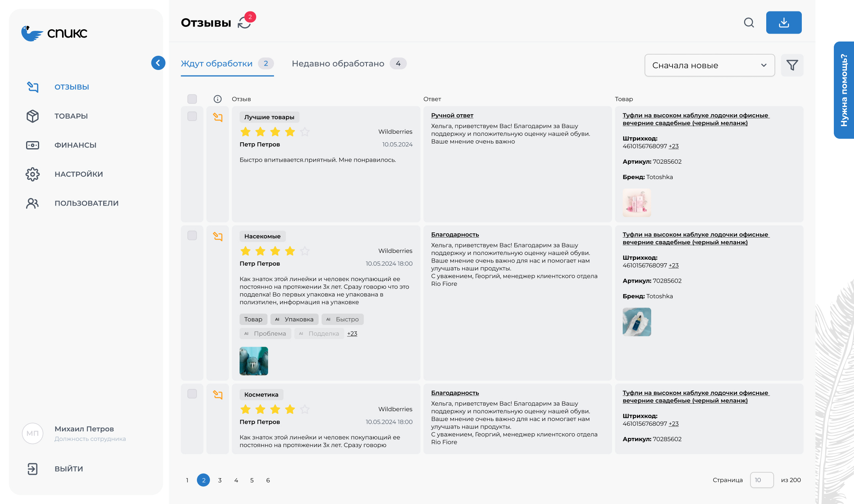Click reply icon on Насекомые review row
The width and height of the screenshot is (854, 504).
217,236
